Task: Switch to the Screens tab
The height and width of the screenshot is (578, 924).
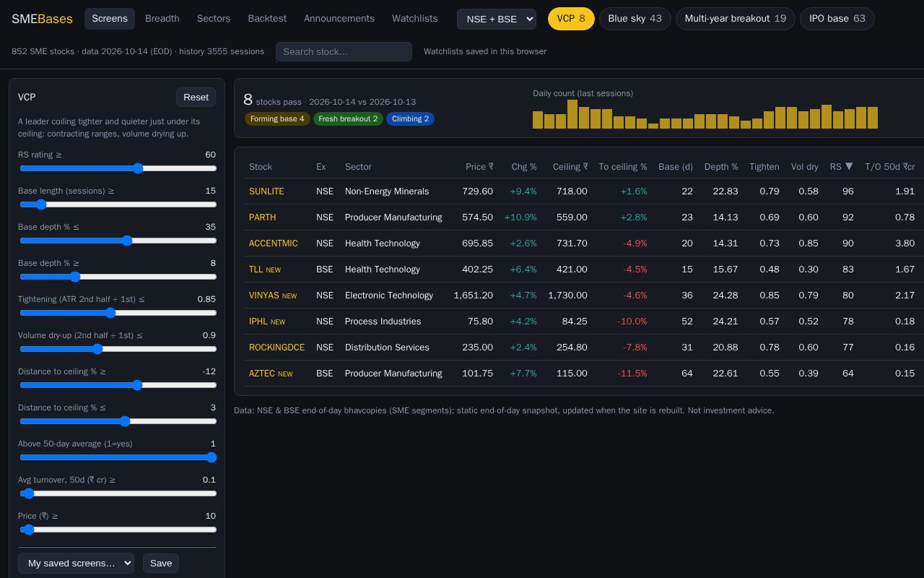Action: (x=110, y=19)
